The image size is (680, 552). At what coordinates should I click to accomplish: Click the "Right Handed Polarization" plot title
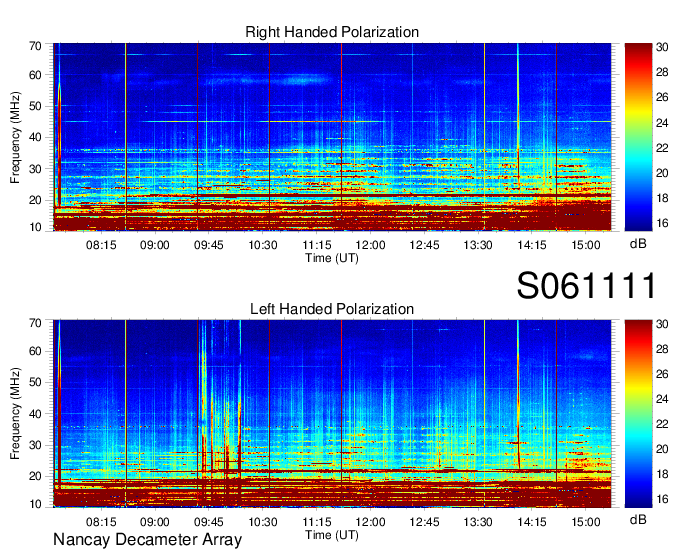(x=332, y=32)
